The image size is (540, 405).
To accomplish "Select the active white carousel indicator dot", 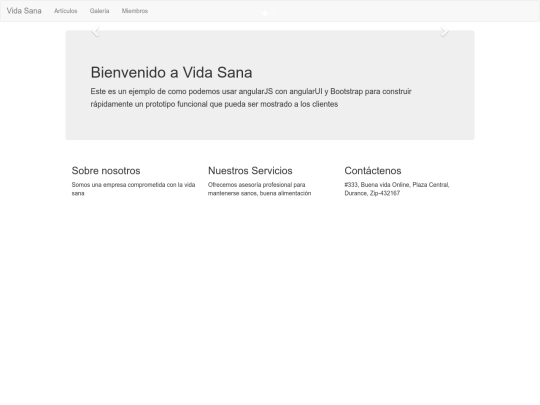I will coord(265,13).
